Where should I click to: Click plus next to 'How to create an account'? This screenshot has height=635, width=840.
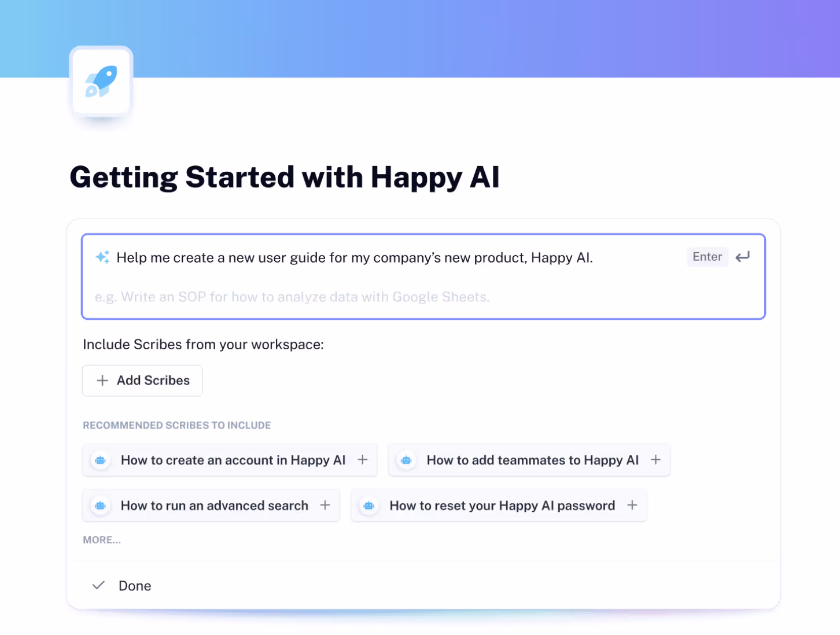[x=363, y=460]
